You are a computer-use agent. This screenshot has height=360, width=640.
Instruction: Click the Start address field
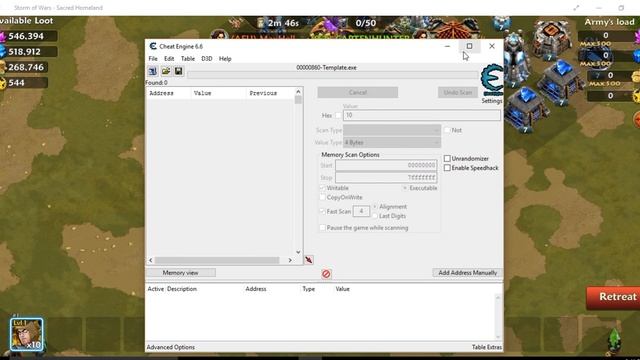[386, 165]
